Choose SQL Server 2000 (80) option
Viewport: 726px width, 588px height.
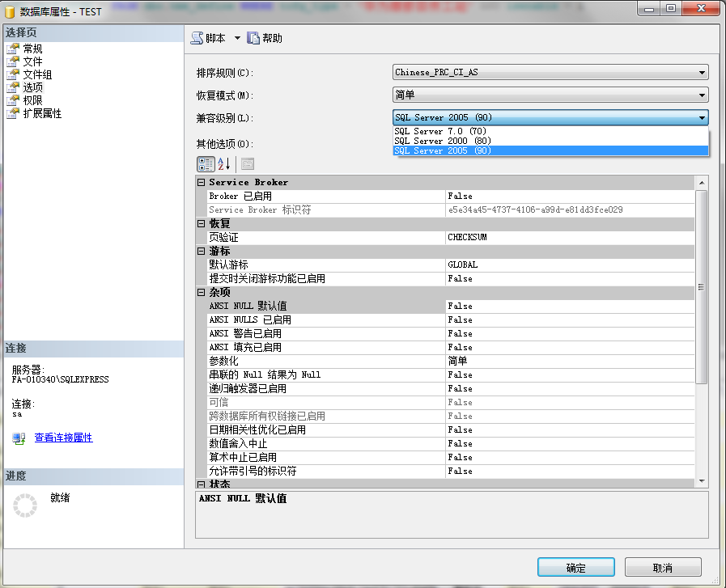550,141
